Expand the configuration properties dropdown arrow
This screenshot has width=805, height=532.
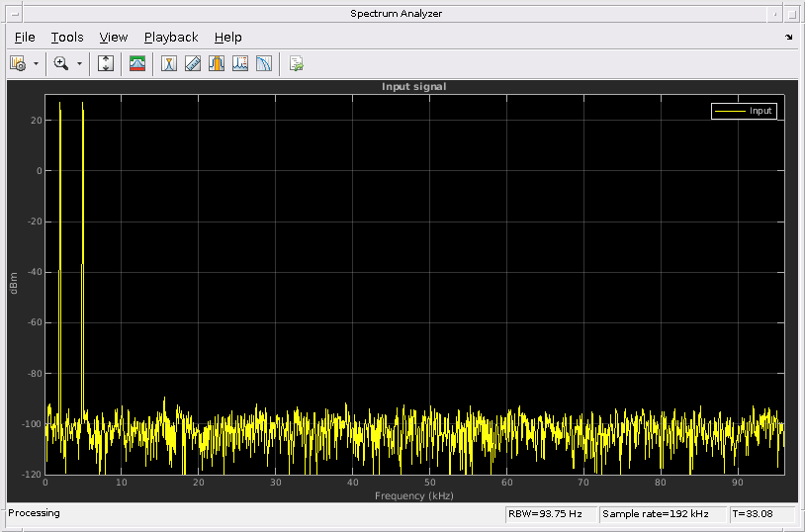(37, 63)
